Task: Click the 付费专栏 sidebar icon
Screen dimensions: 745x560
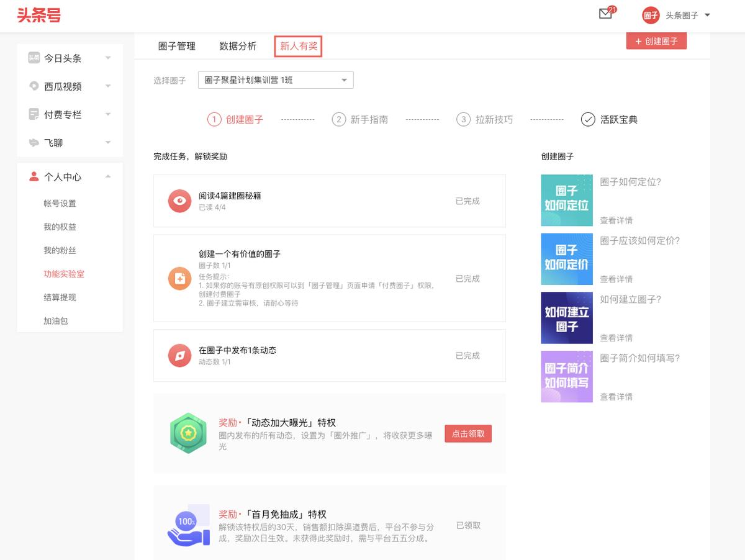Action: tap(34, 114)
